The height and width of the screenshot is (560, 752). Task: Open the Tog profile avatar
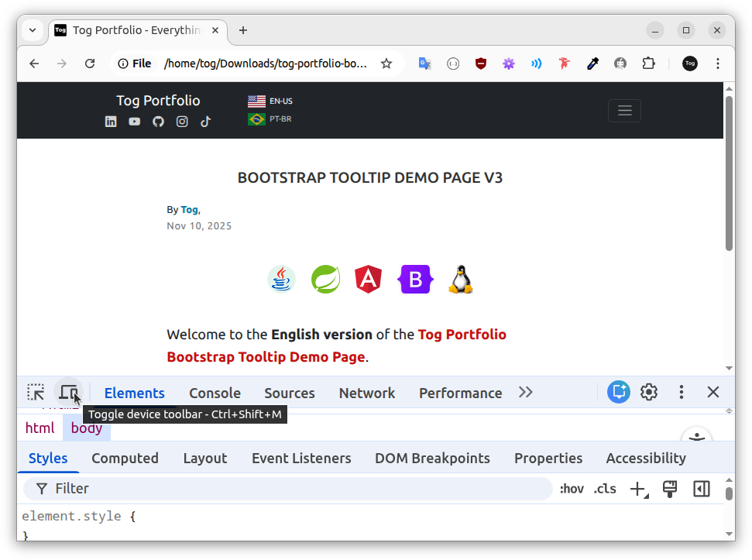[689, 64]
